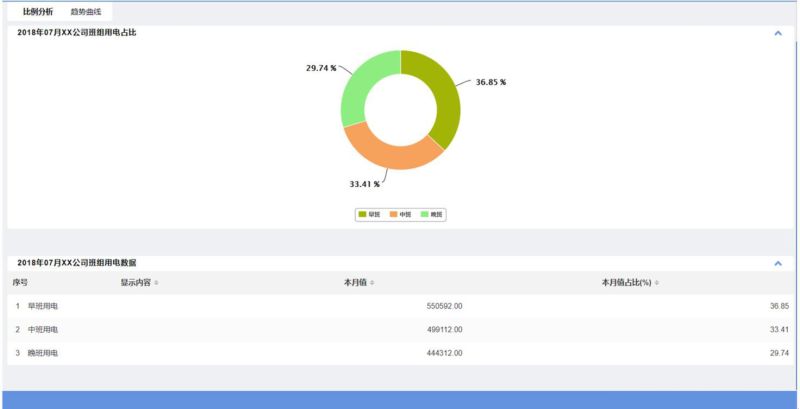The height and width of the screenshot is (409, 800).
Task: Toggle 早班 series in chart legend
Action: coord(368,214)
